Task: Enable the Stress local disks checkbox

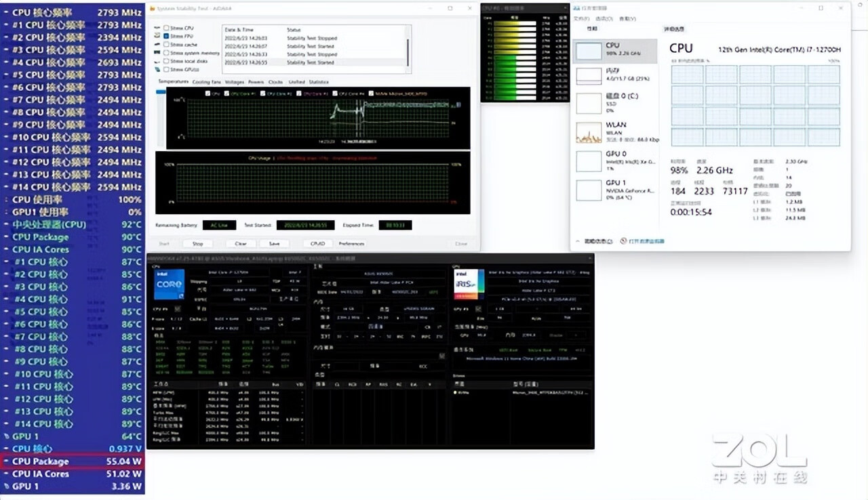Action: click(166, 61)
